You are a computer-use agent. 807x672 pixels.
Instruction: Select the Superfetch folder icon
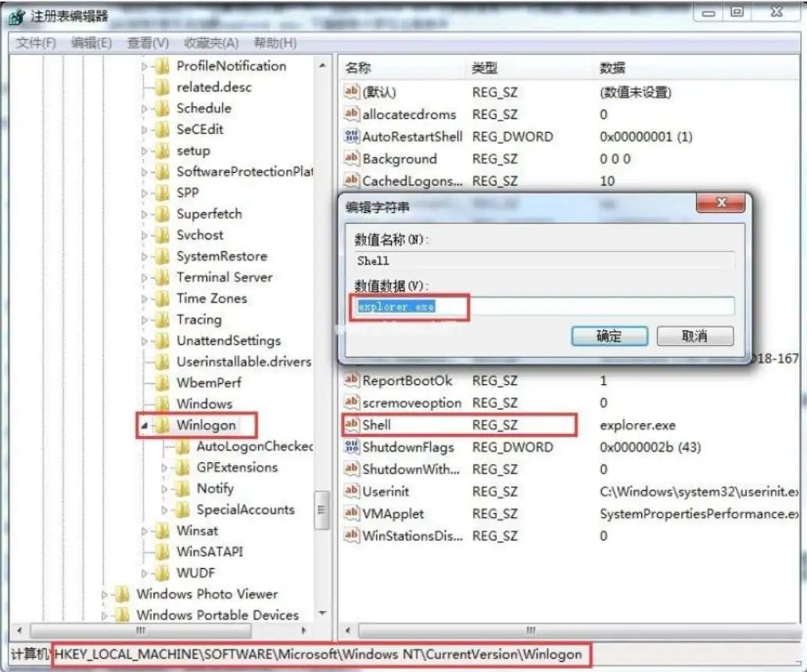point(163,214)
